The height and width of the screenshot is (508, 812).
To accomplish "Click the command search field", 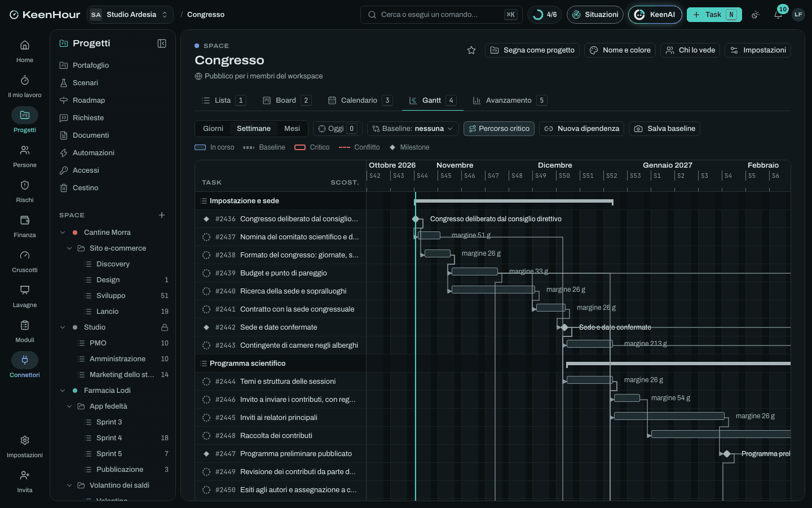I will tap(442, 15).
